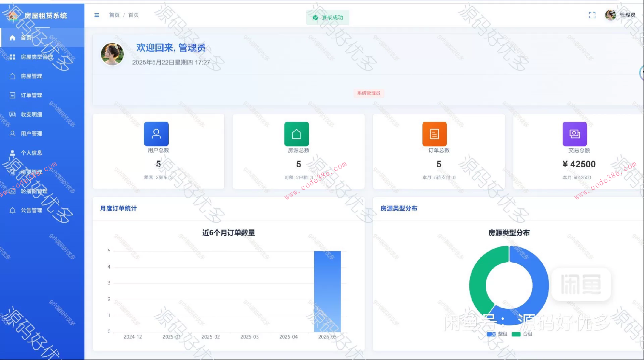
Task: Open 公告管理 via the bell icon
Action: [13, 210]
